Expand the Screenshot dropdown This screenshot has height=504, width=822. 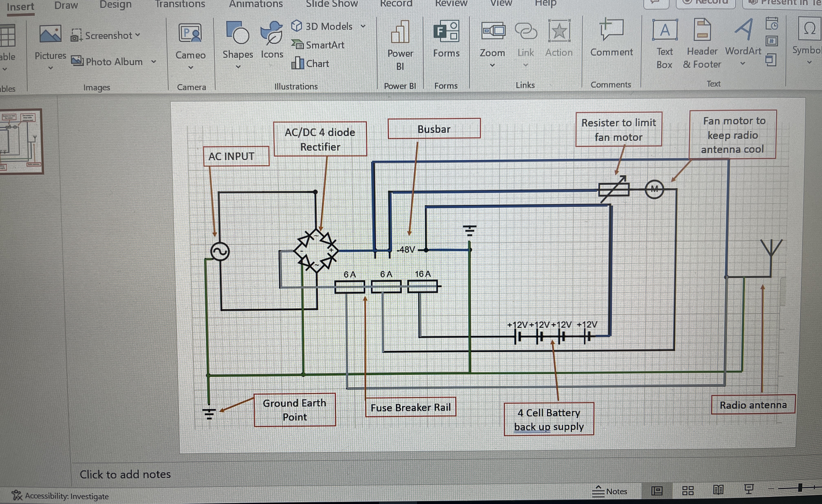click(138, 35)
